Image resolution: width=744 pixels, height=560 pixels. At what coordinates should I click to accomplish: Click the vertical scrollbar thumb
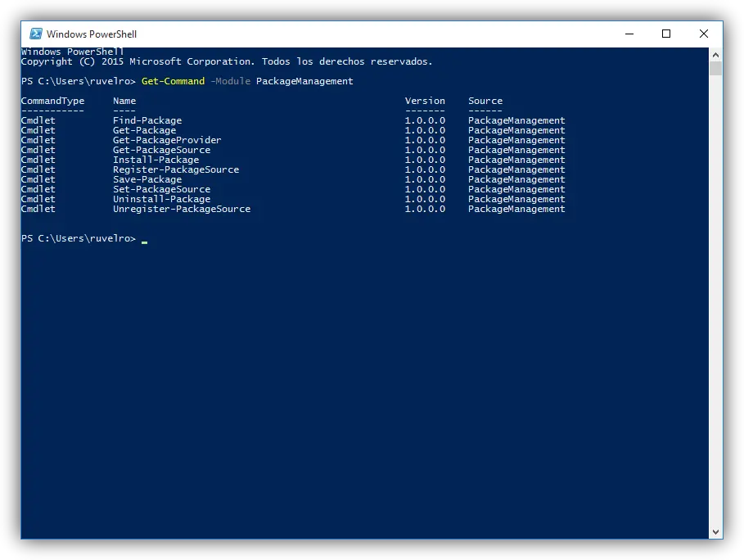[716, 68]
